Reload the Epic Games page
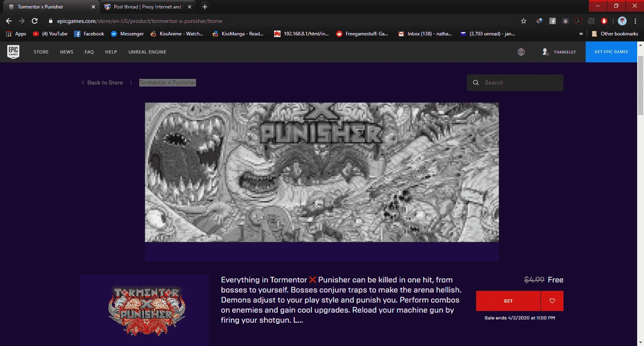This screenshot has height=346, width=644. [x=35, y=21]
